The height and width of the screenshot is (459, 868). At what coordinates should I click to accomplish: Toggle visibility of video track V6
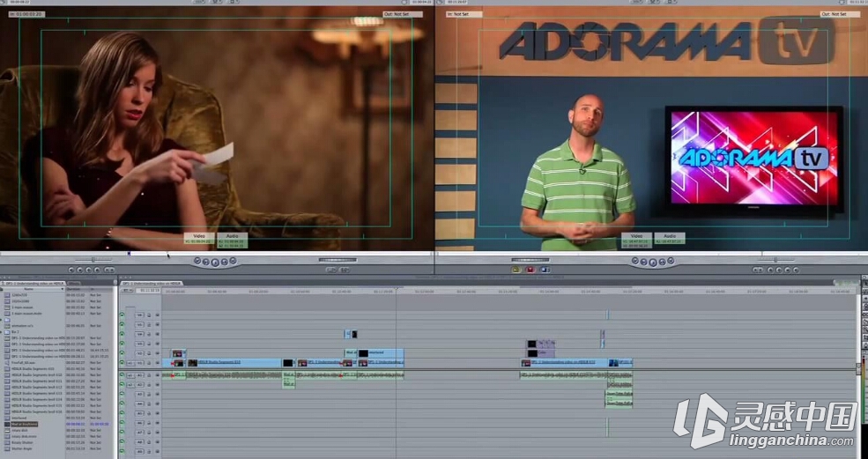coord(122,315)
